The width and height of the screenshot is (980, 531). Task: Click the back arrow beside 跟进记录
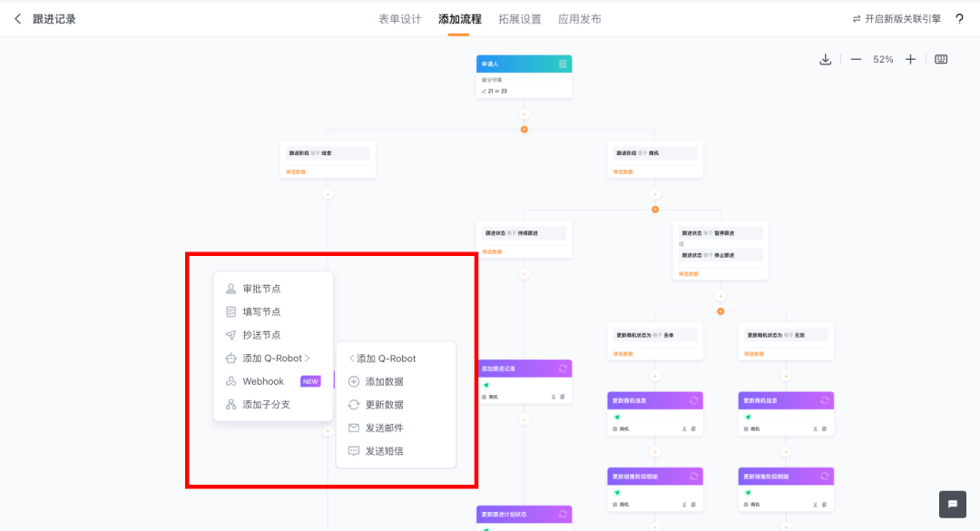click(17, 19)
